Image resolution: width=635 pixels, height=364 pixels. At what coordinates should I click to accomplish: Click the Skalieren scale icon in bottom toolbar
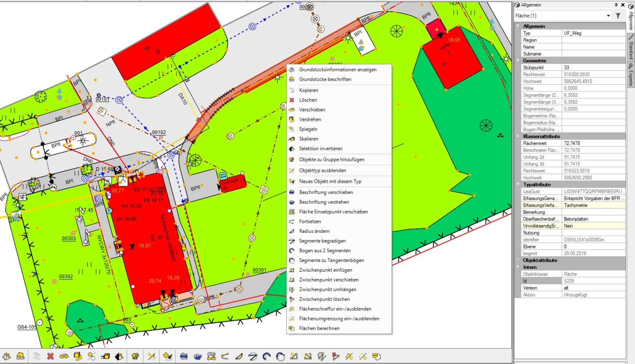(x=106, y=356)
